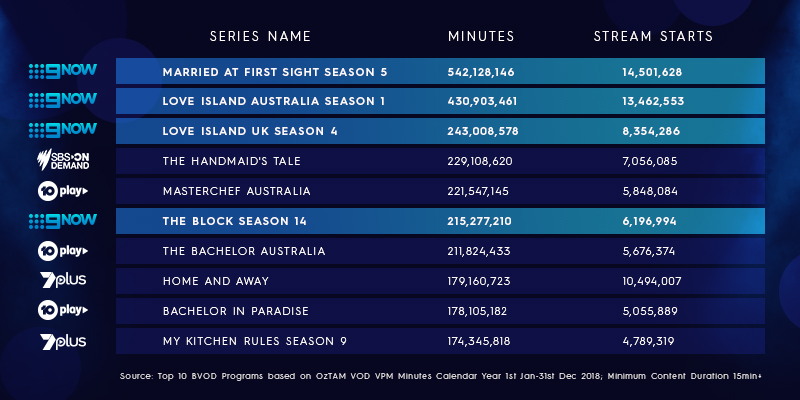
Task: Click the 10,494,007 stream starts value
Action: click(652, 281)
